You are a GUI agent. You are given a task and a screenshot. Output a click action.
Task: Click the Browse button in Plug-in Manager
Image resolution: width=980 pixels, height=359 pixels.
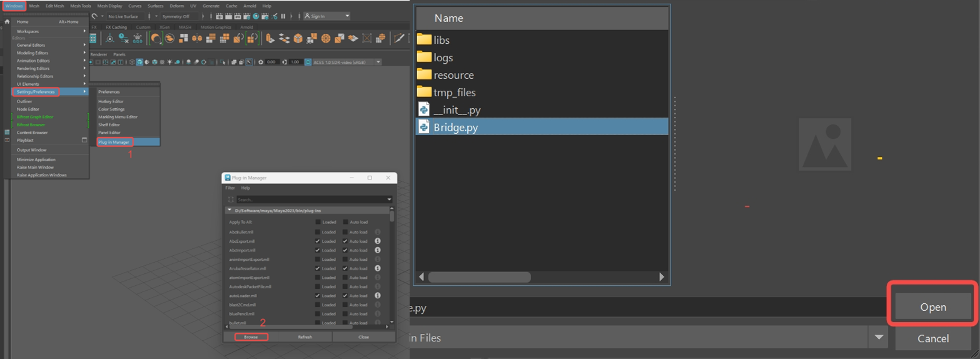[251, 336]
